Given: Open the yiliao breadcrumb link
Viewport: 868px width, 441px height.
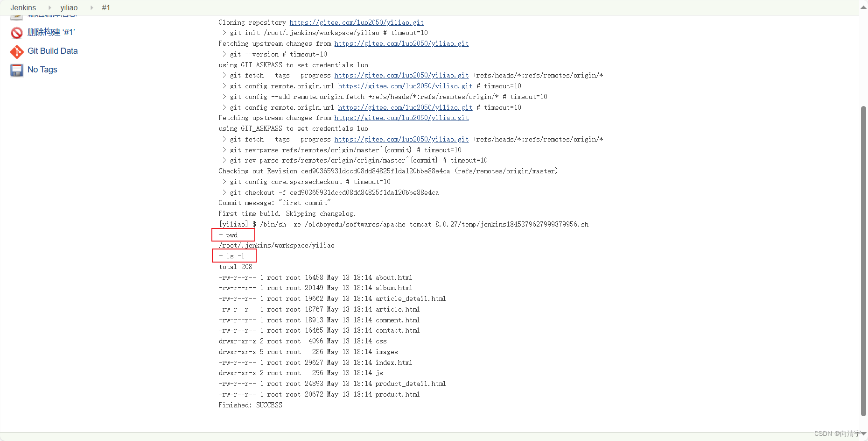Looking at the screenshot, I should (x=69, y=7).
